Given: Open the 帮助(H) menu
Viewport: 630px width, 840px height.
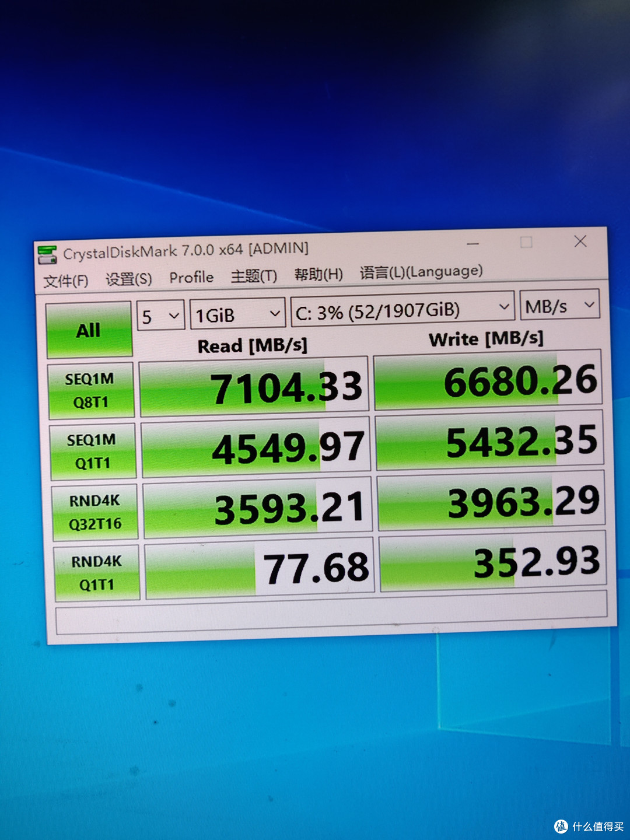Looking at the screenshot, I should pyautogui.click(x=318, y=274).
